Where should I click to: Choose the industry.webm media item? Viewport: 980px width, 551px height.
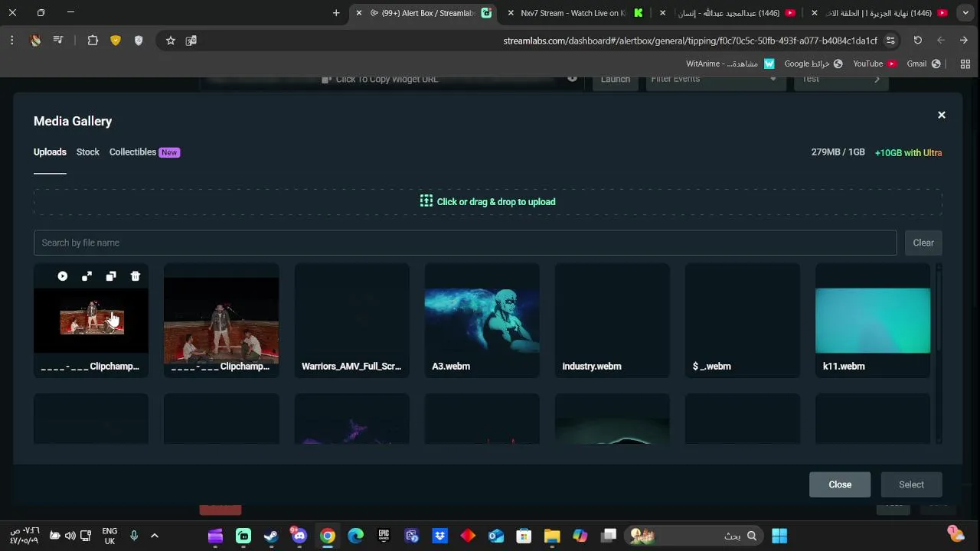612,321
